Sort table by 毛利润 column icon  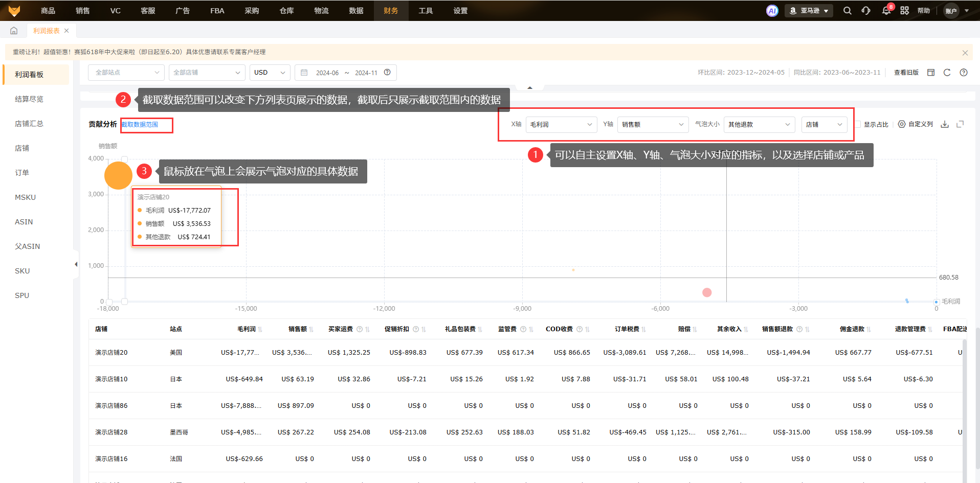[x=260, y=330]
